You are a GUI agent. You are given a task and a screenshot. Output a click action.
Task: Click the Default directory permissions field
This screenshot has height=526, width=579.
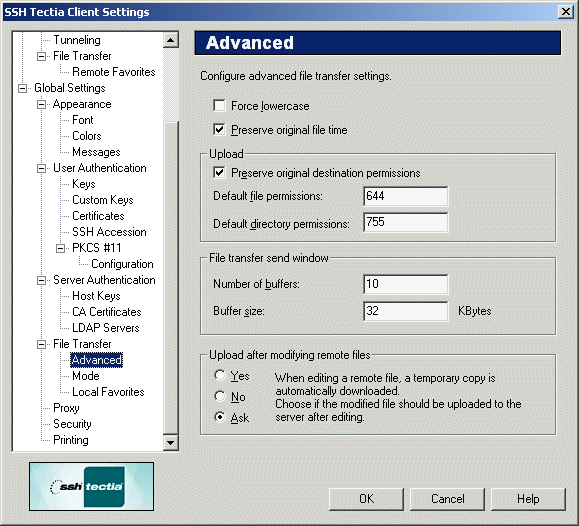(x=405, y=222)
